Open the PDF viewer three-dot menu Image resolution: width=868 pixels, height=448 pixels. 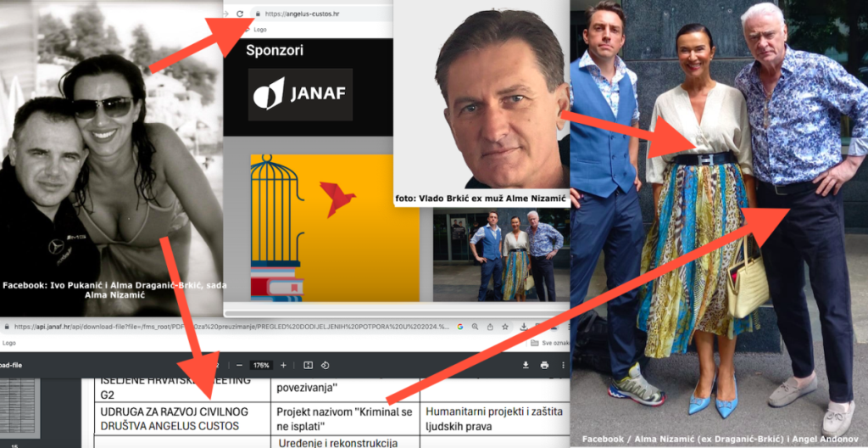(562, 365)
